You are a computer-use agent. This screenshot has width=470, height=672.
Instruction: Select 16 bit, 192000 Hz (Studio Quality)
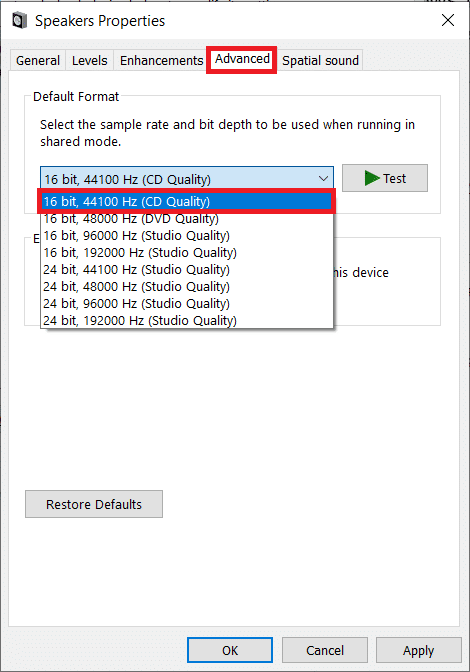(187, 252)
